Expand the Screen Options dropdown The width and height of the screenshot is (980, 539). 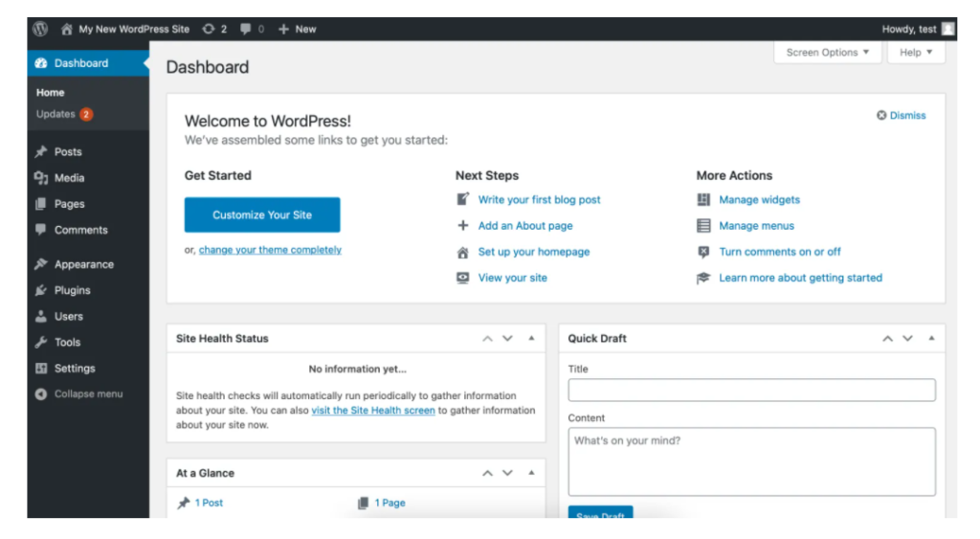[x=828, y=53]
